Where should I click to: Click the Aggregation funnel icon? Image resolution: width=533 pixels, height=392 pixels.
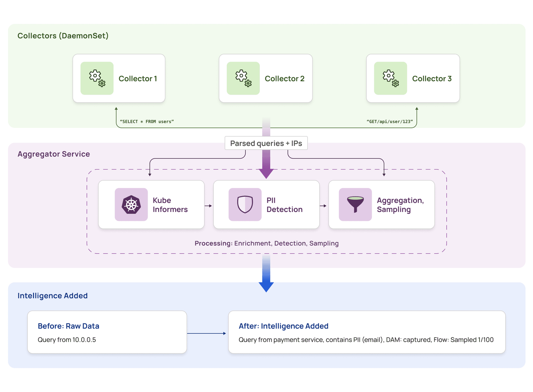(x=355, y=204)
